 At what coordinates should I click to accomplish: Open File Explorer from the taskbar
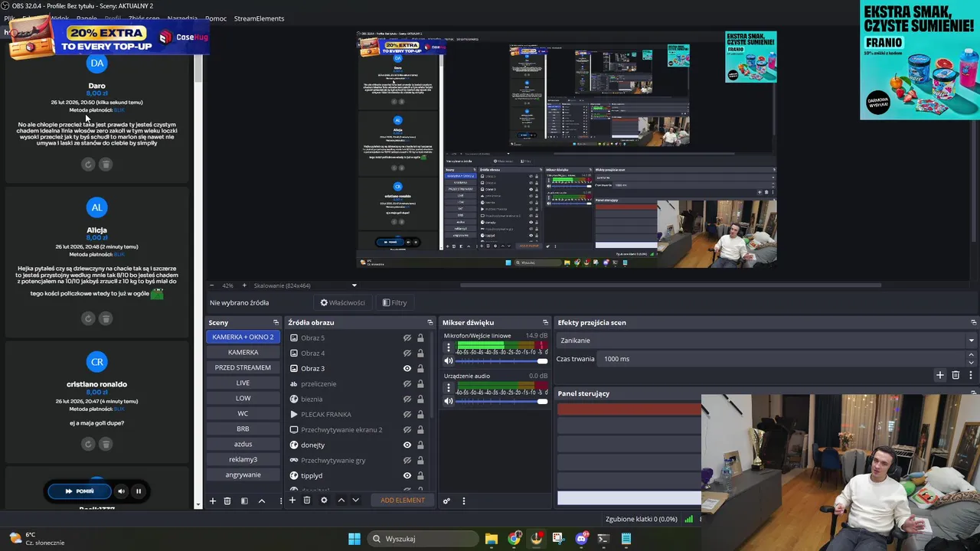tap(492, 539)
